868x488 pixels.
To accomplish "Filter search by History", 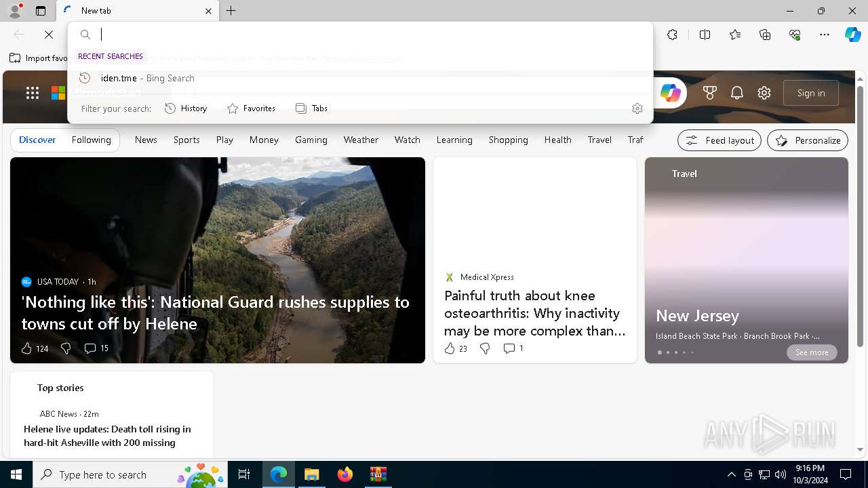I will point(186,108).
